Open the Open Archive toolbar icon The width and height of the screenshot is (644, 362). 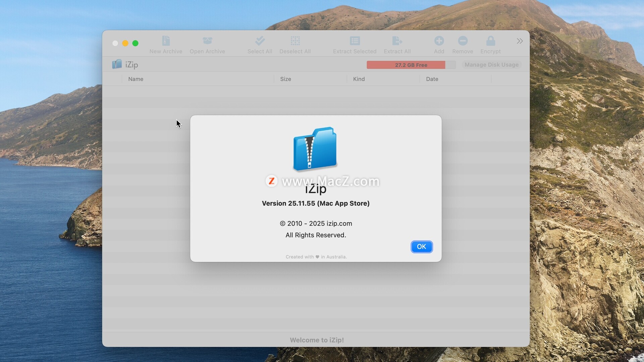tap(207, 41)
